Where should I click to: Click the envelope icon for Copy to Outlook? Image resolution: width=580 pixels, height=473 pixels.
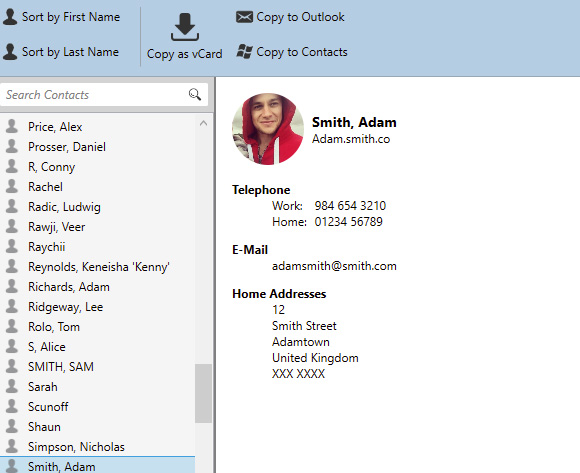tap(244, 17)
